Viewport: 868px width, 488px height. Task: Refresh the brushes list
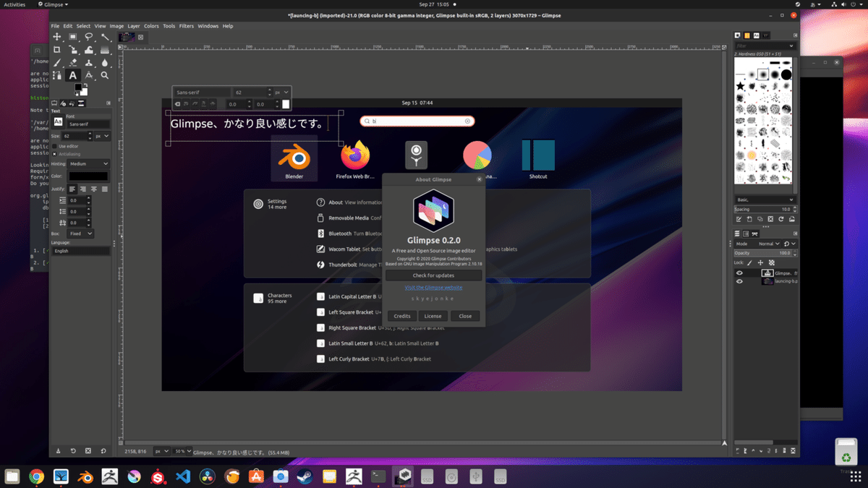tap(781, 219)
